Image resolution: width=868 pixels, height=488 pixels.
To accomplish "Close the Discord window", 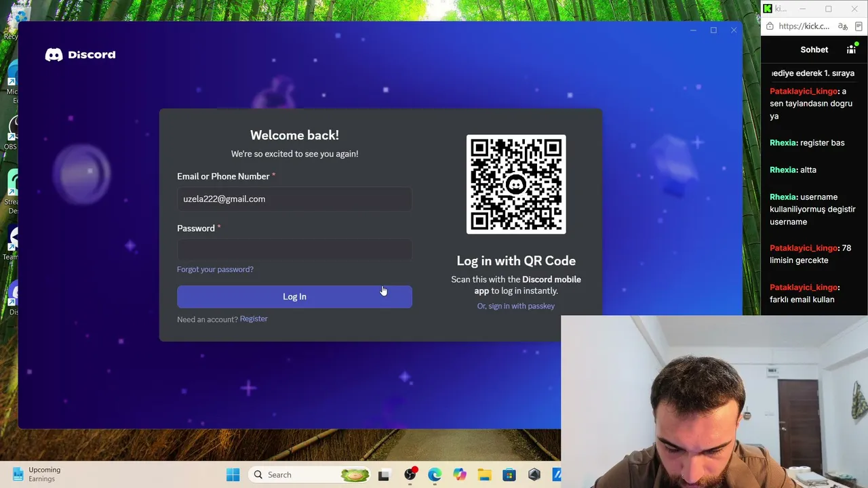I will (x=734, y=30).
